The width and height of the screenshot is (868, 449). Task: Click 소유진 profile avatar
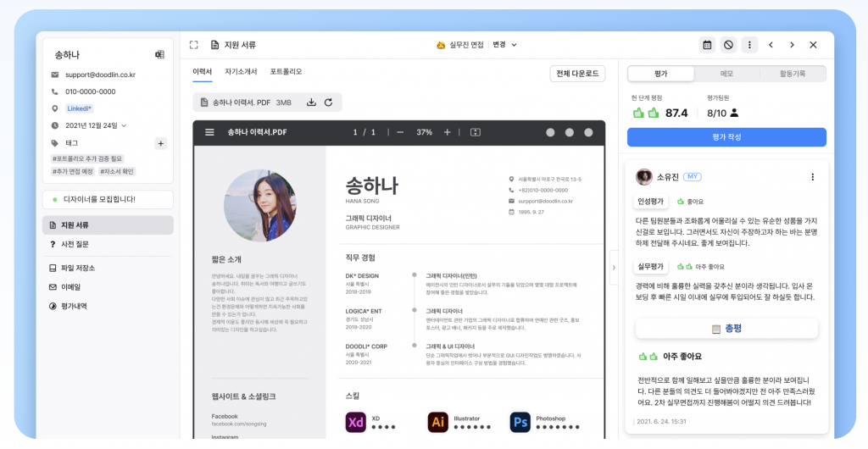click(644, 177)
